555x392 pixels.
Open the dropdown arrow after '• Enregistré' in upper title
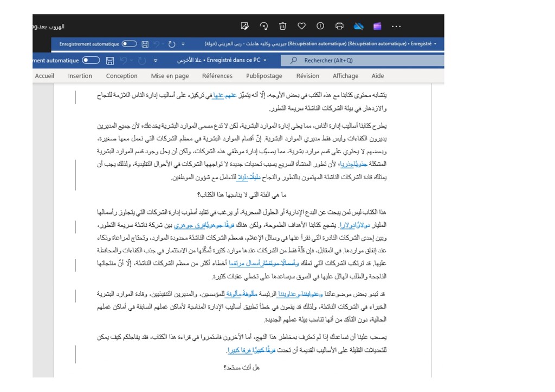(x=435, y=44)
